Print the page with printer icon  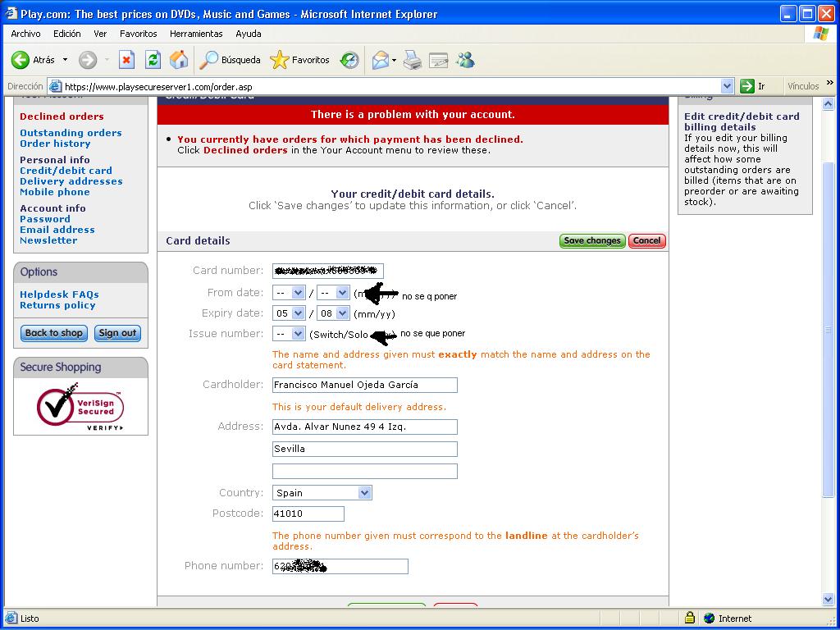pyautogui.click(x=413, y=60)
